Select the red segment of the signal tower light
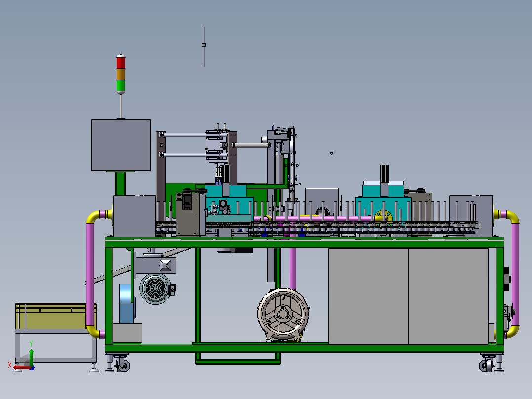This screenshot has height=399, width=532. [x=121, y=63]
